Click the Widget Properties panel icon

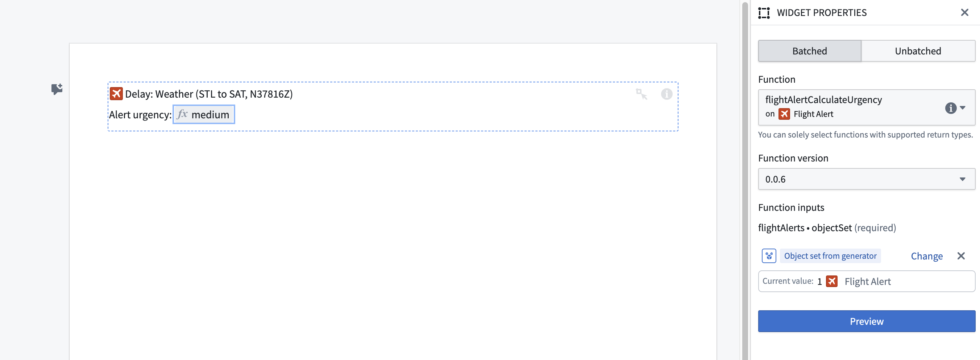(x=764, y=13)
